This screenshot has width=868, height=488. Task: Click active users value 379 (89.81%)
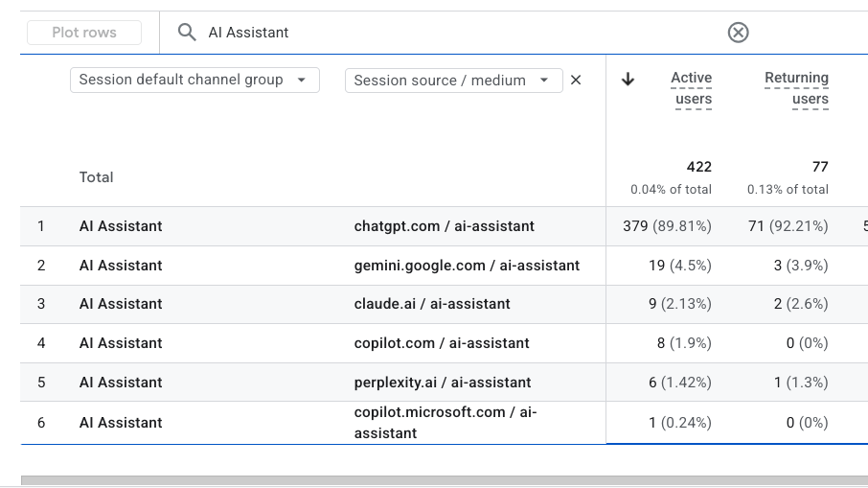tap(667, 226)
